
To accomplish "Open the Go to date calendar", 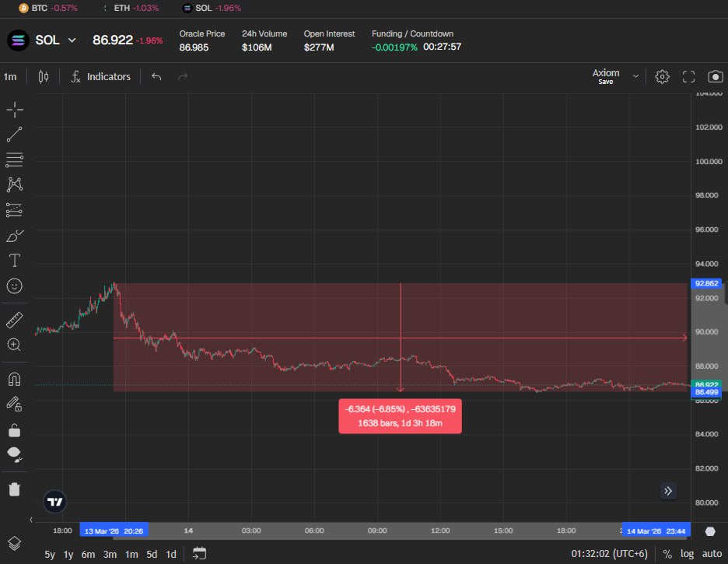I will coord(199,553).
